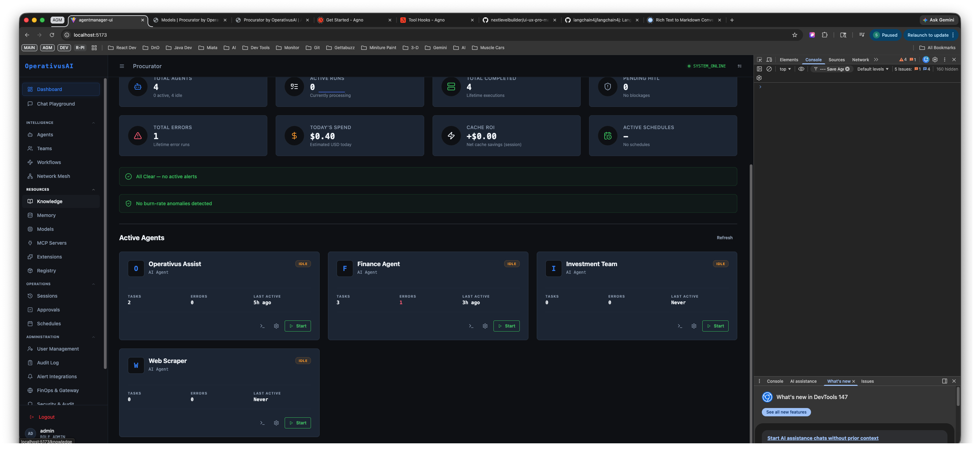Start the Operativus Assist agent

click(x=297, y=326)
